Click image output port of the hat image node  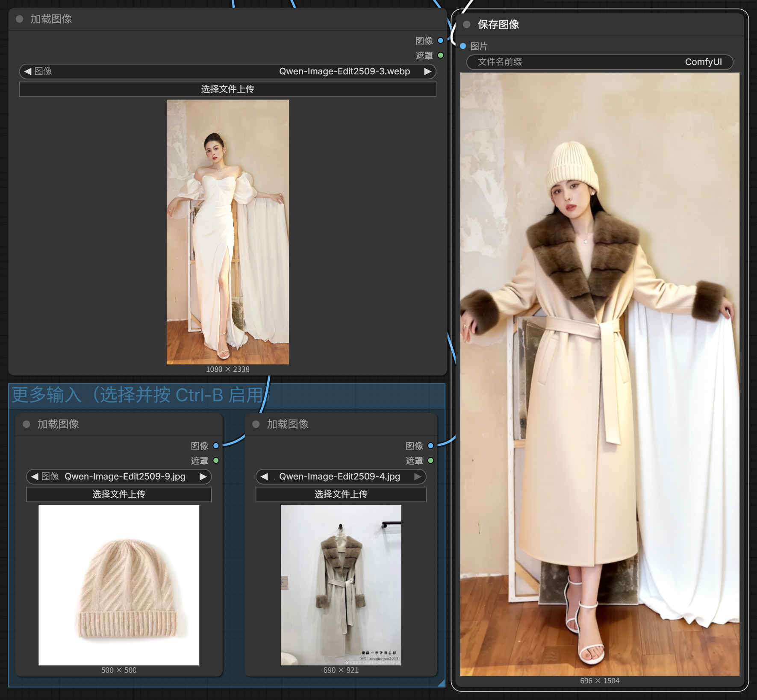pyautogui.click(x=216, y=446)
